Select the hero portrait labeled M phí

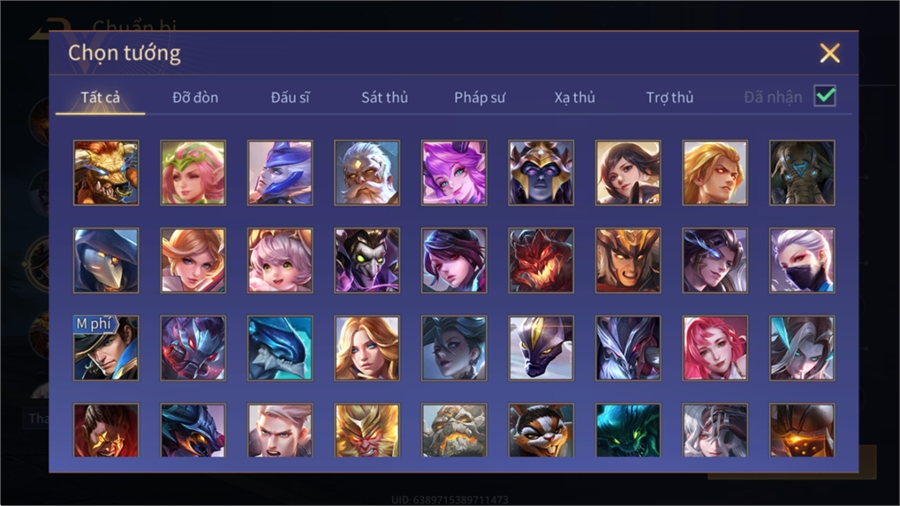pos(106,348)
